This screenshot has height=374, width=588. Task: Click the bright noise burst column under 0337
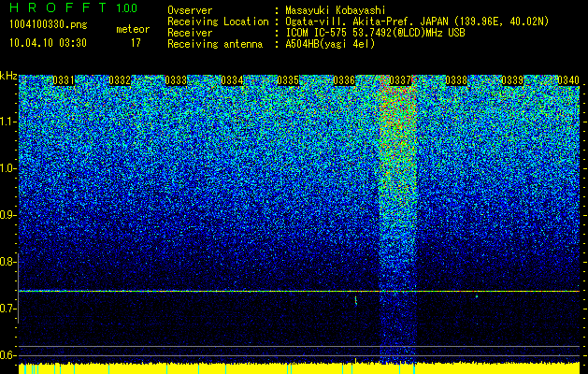[x=398, y=218]
